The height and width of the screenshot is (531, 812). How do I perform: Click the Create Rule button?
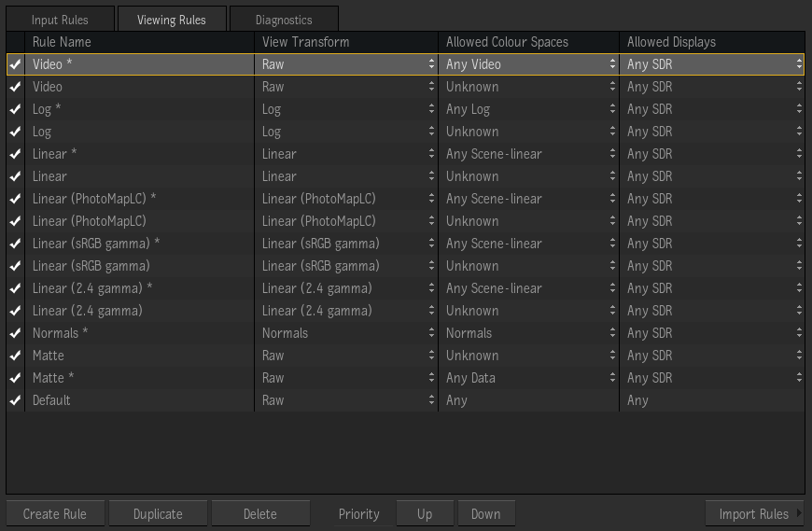tap(55, 514)
